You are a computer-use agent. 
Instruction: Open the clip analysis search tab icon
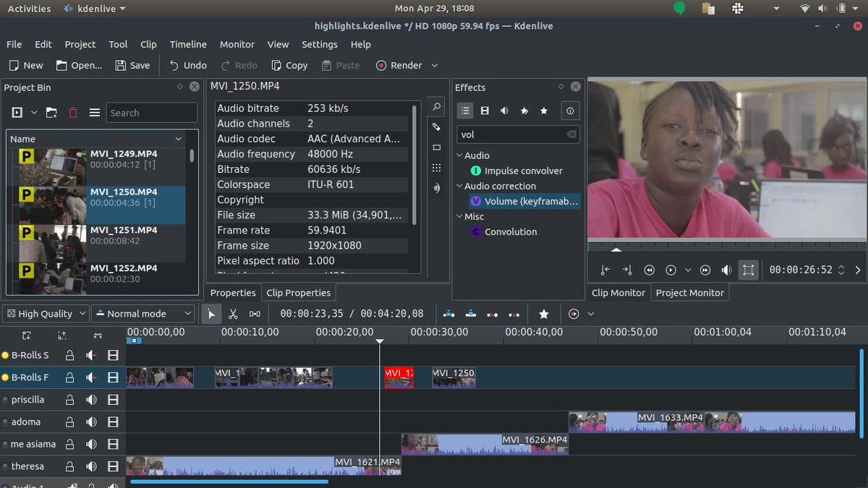(436, 107)
